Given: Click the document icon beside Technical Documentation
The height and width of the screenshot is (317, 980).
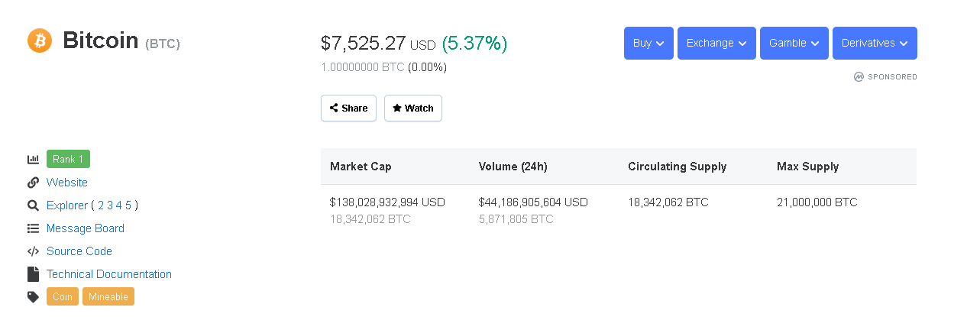Looking at the screenshot, I should click(33, 274).
